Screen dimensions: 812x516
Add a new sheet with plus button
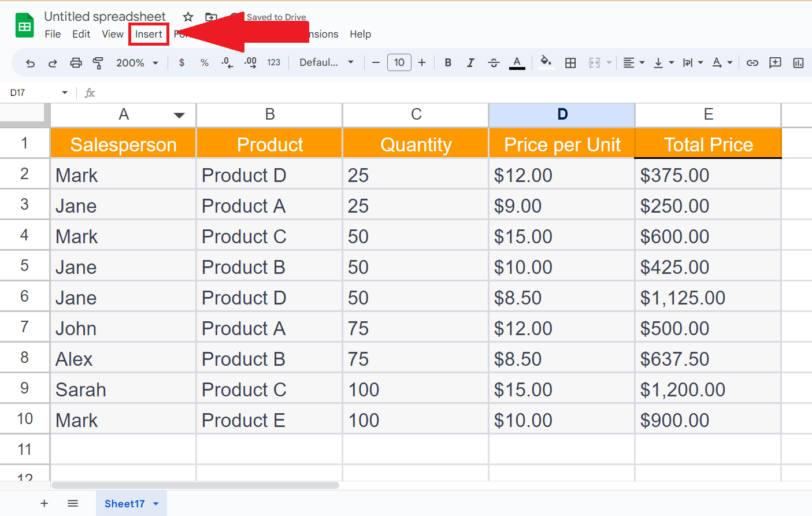44,503
